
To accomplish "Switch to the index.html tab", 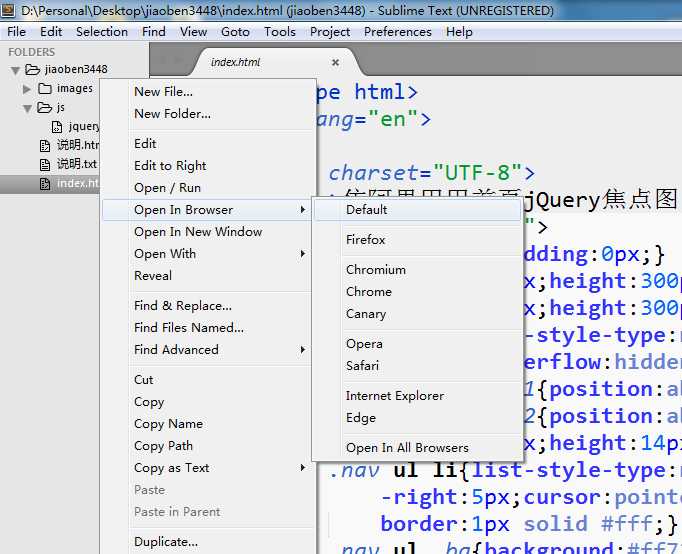I will (235, 62).
